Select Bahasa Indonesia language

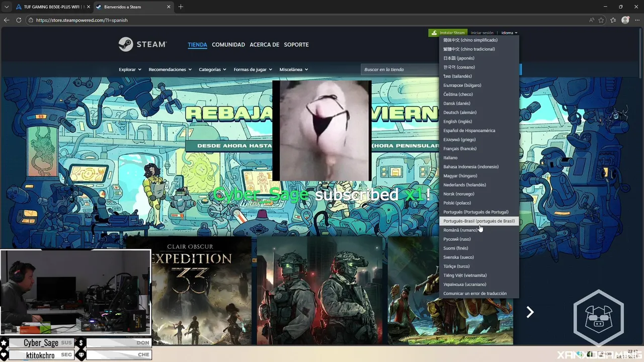coord(478,167)
